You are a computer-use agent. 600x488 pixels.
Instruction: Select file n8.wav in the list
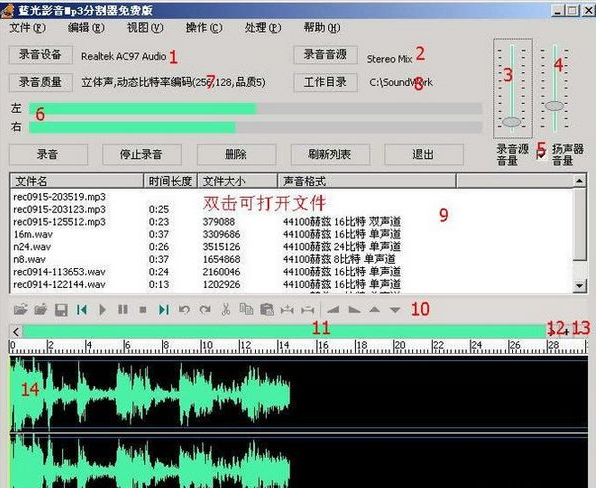(x=29, y=260)
